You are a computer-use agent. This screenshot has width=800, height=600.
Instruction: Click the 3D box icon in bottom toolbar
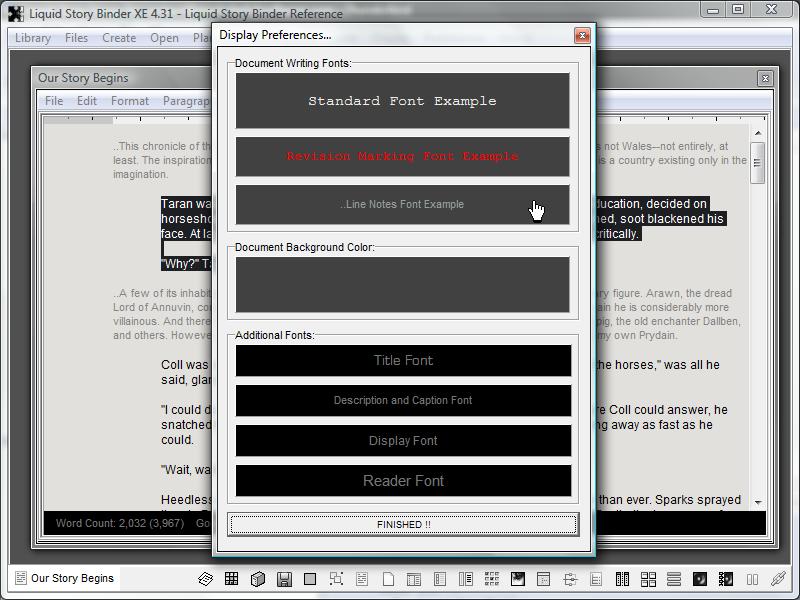[257, 579]
